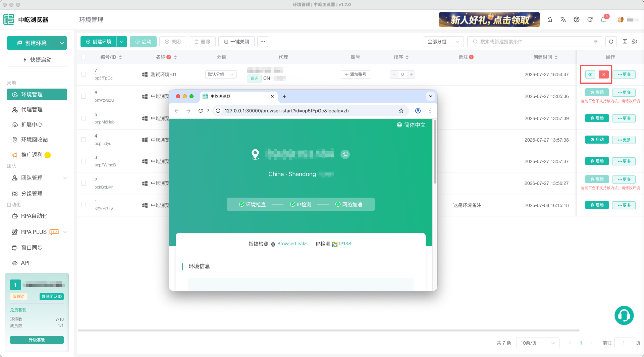Click 添加账号 for 测试环境-01

[x=356, y=74]
